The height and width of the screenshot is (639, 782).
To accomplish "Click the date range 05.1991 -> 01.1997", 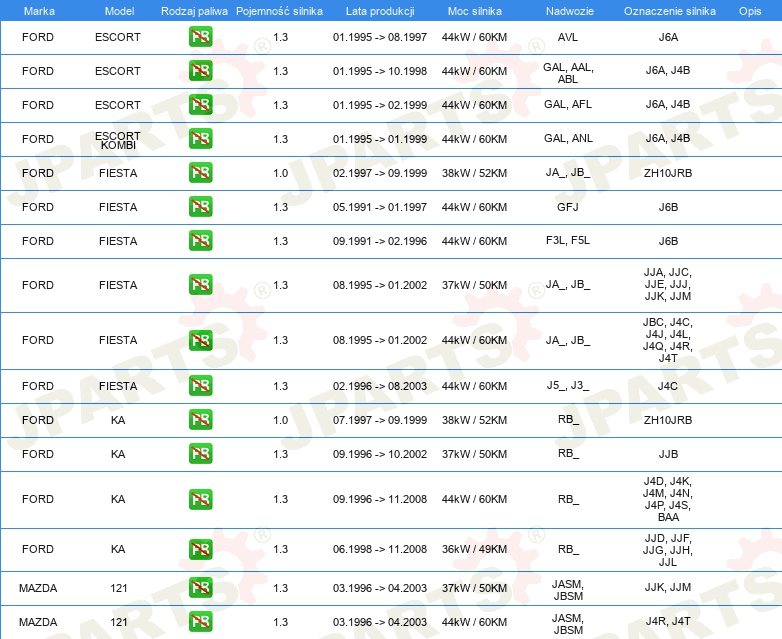I will point(380,207).
